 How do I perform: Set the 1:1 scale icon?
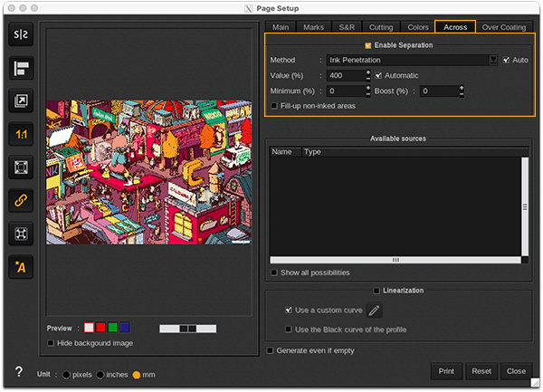[x=21, y=134]
